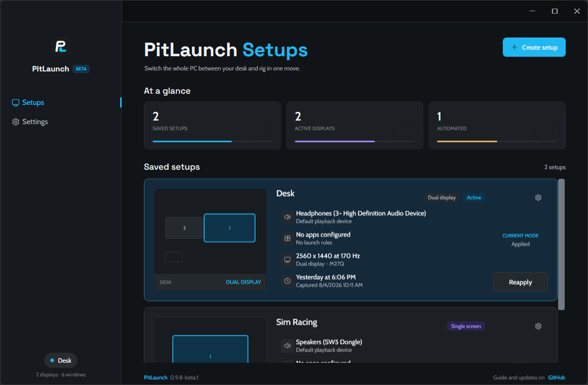This screenshot has width=588, height=385.
Task: Maximize the PitLaunch window
Action: [555, 11]
